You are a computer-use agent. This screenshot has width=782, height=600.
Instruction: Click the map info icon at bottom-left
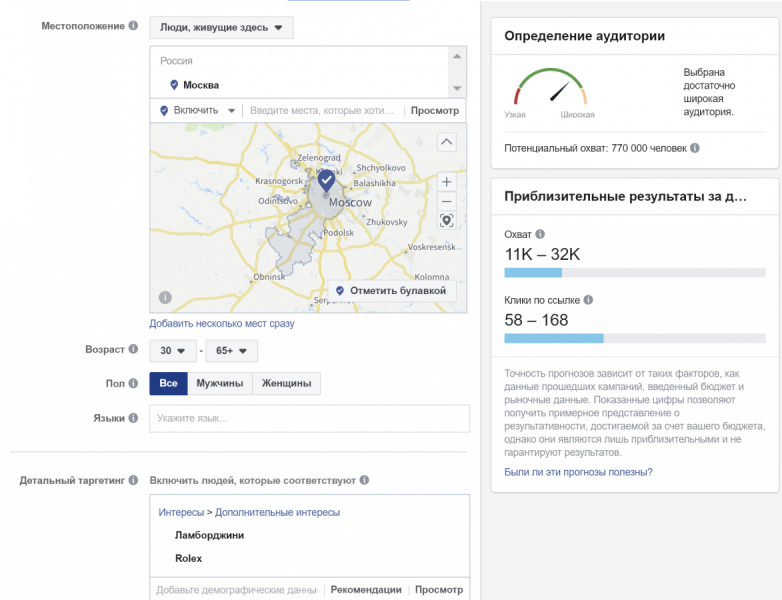164,297
